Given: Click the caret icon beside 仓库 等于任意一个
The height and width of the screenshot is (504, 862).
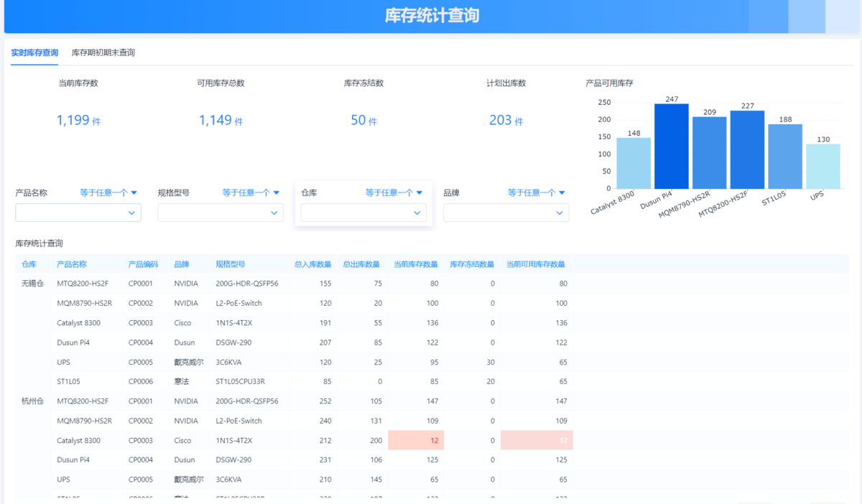Looking at the screenshot, I should click(x=420, y=192).
